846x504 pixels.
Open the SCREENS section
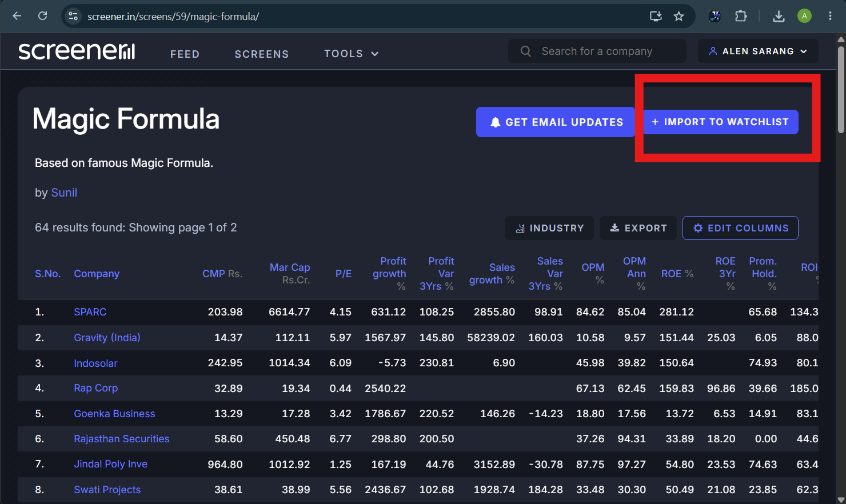click(x=262, y=54)
